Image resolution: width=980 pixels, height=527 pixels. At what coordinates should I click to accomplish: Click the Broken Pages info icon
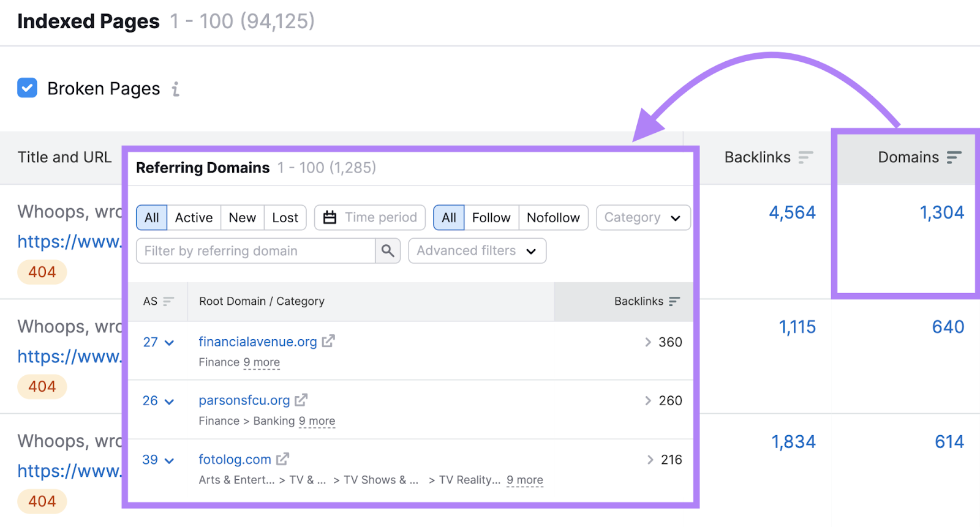click(x=176, y=89)
